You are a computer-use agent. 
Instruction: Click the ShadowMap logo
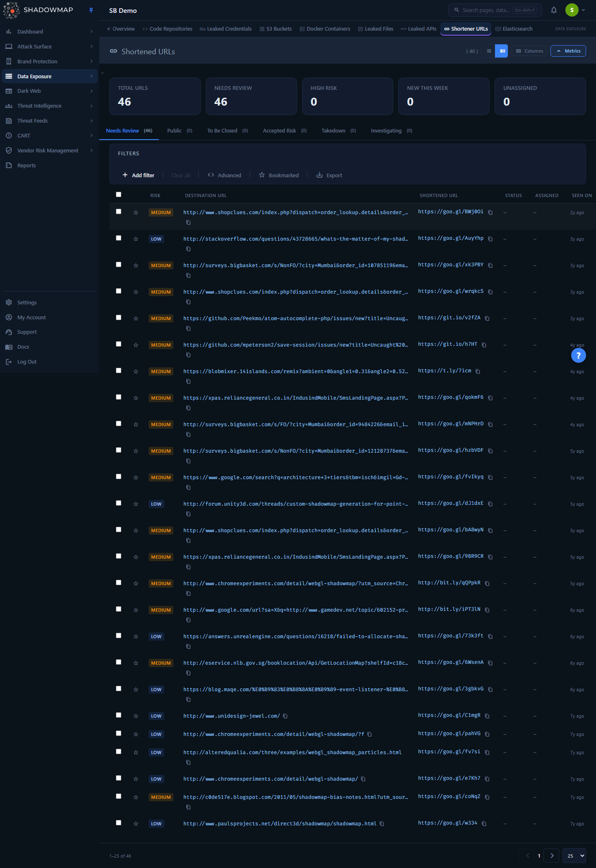click(38, 10)
